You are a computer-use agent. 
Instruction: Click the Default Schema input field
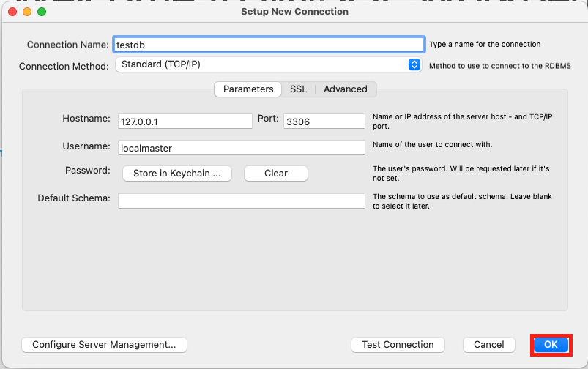pos(242,201)
